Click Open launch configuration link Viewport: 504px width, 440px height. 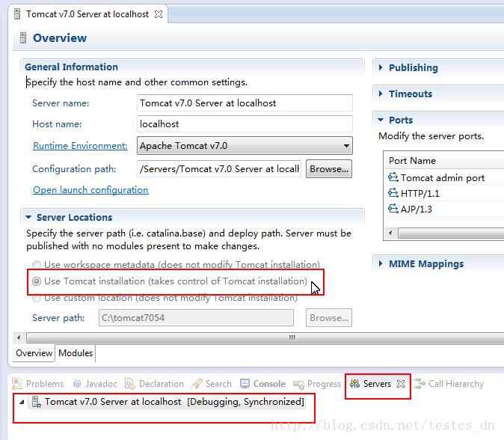click(90, 190)
